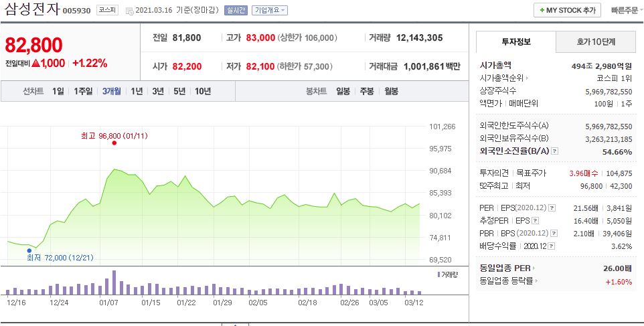Click the 전일 price 81,800
Viewport: 644px width, 326px height.
click(x=187, y=37)
